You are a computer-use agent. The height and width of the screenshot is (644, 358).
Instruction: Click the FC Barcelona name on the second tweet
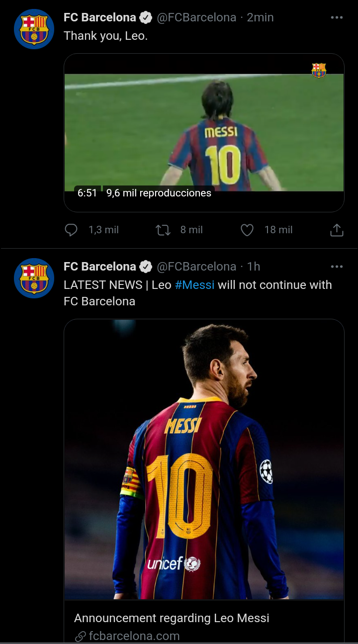click(x=99, y=267)
